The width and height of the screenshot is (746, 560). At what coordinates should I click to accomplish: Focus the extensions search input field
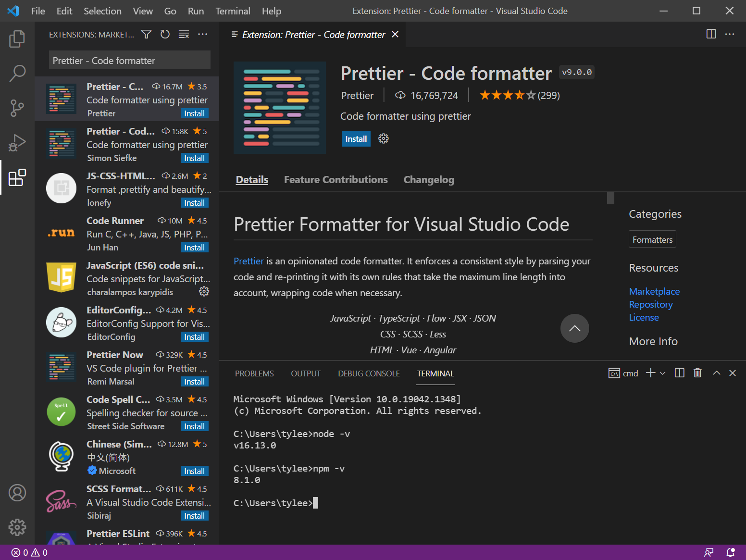click(130, 61)
